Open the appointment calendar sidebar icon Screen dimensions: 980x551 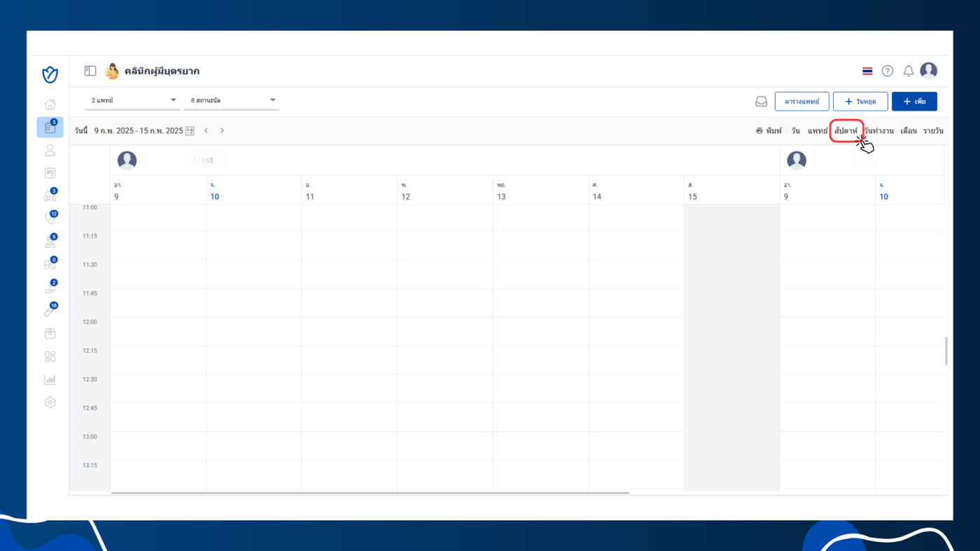coord(50,127)
